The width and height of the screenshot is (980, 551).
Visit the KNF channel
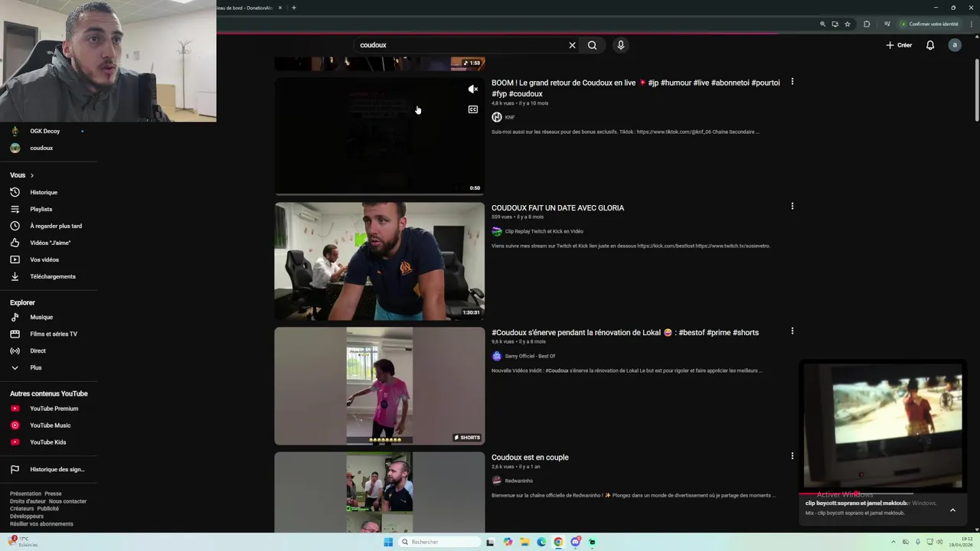(x=509, y=117)
